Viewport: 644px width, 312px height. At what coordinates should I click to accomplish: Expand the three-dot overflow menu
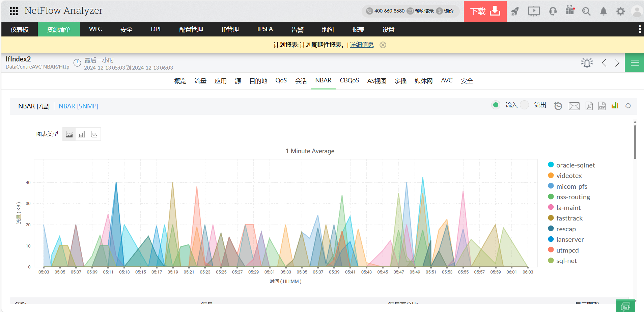pos(640,29)
